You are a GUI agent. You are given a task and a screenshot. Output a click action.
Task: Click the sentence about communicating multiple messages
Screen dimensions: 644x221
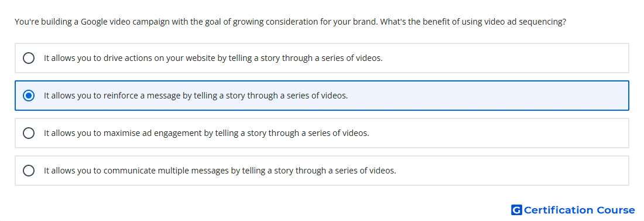[220, 171]
